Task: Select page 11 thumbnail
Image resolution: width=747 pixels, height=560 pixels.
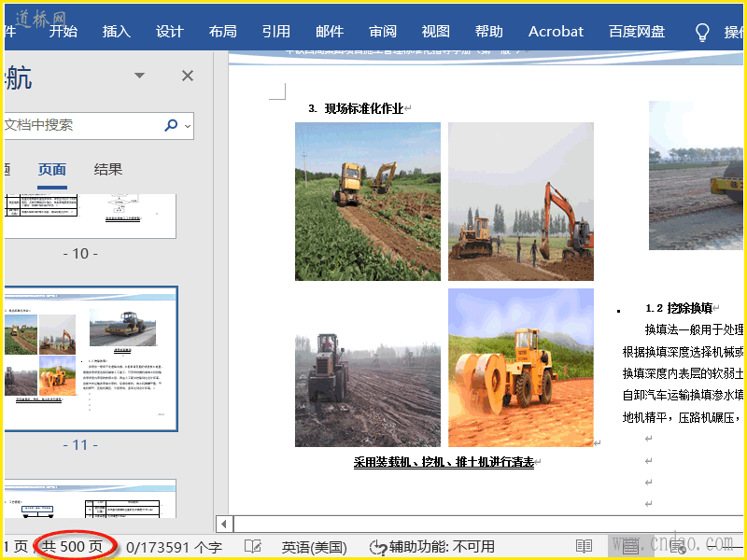Action: pyautogui.click(x=91, y=358)
